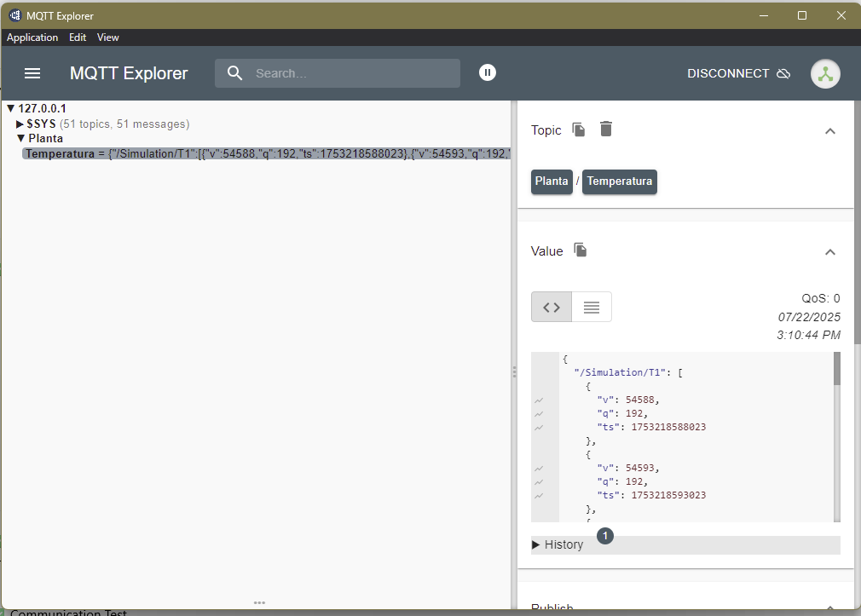Click the DISCONNECT button
The image size is (861, 616).
[x=738, y=73]
